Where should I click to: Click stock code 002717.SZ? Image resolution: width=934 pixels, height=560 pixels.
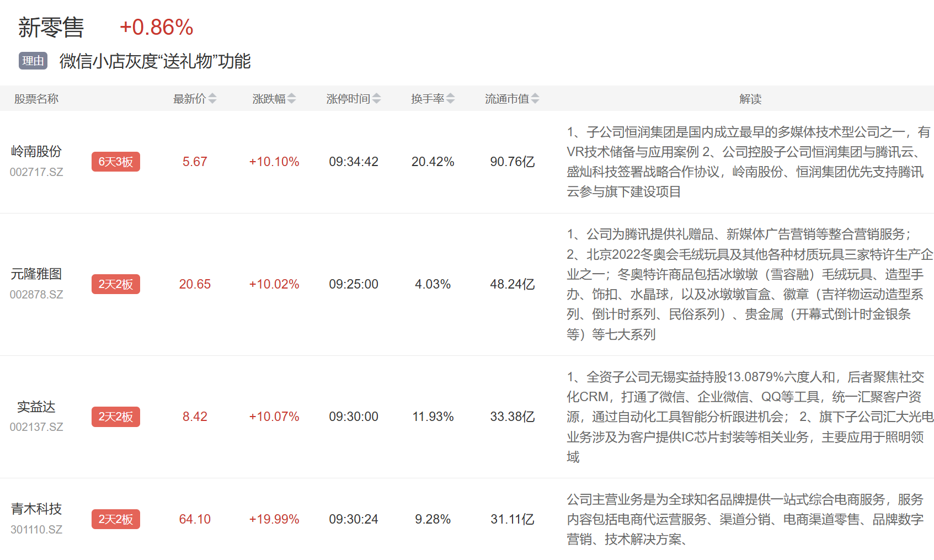tap(36, 172)
